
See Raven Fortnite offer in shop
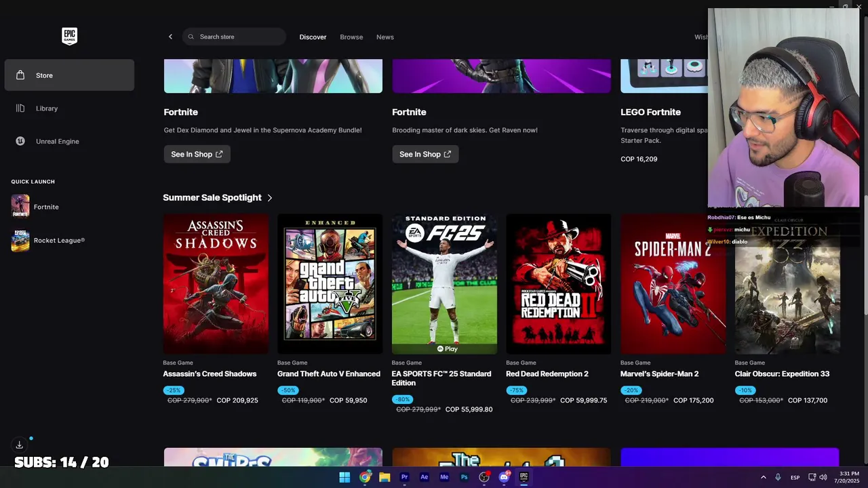coord(425,155)
